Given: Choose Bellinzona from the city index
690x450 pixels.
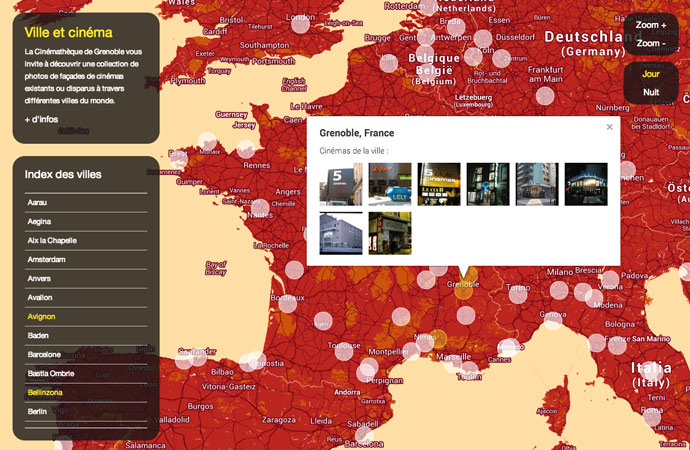Looking at the screenshot, I should 45,392.
